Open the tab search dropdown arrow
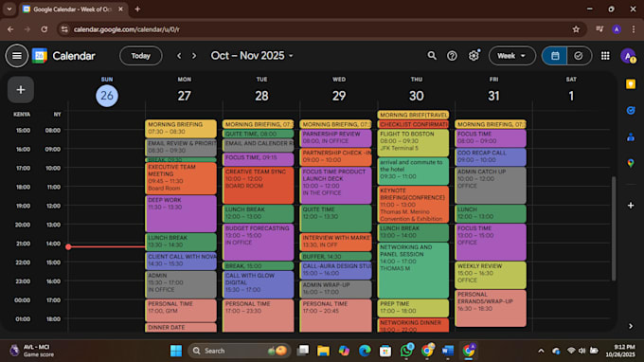 click(9, 9)
